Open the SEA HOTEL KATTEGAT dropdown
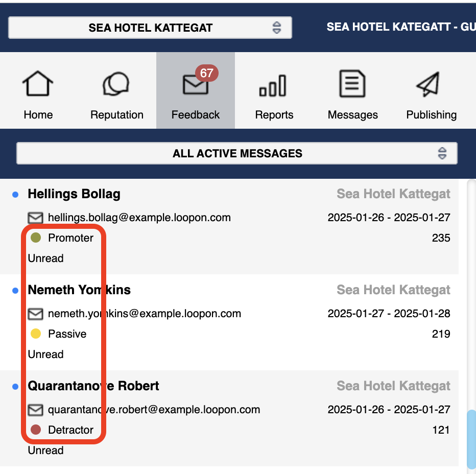Screen dimensions: 476x474 [x=150, y=28]
